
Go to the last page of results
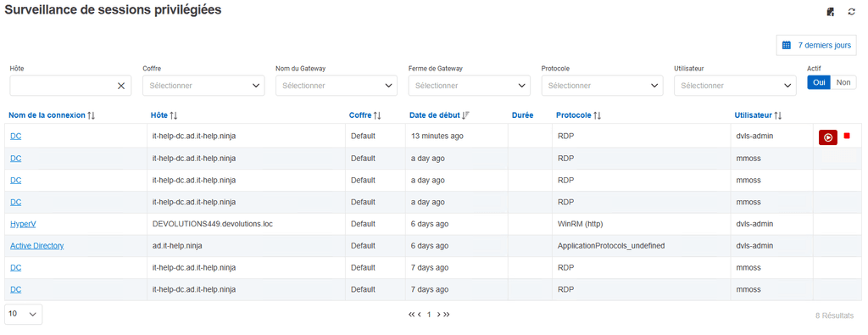coord(447,315)
